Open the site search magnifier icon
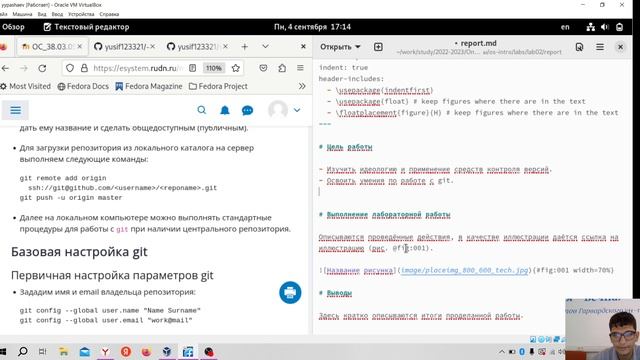Screen dimensions: 640x360 (202, 110)
